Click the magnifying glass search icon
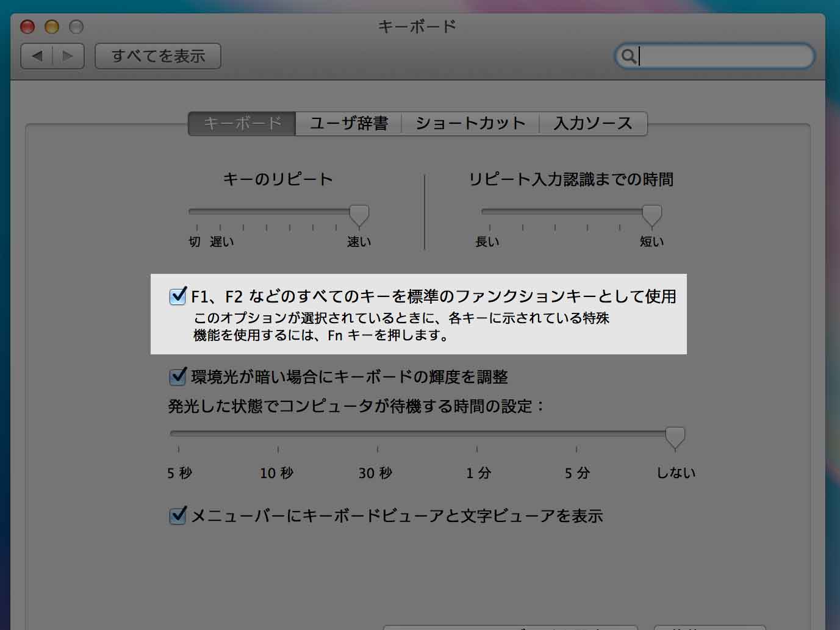Screen dimensions: 840x630 (x=628, y=56)
